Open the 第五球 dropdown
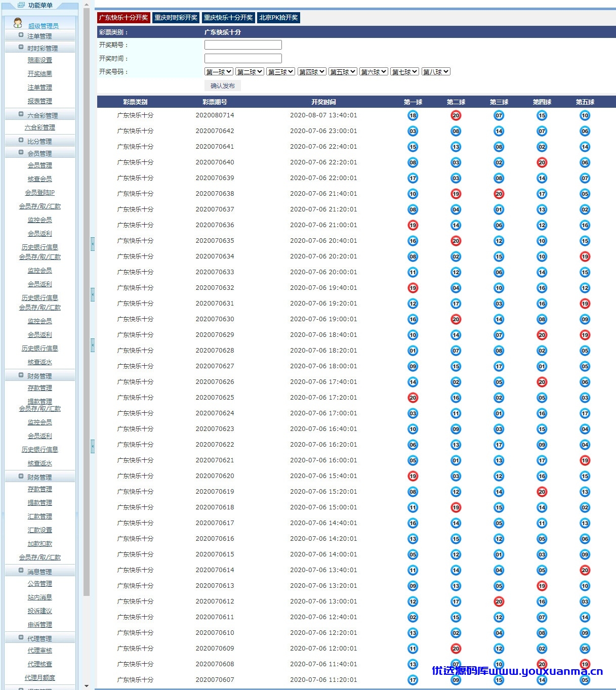 click(x=343, y=72)
